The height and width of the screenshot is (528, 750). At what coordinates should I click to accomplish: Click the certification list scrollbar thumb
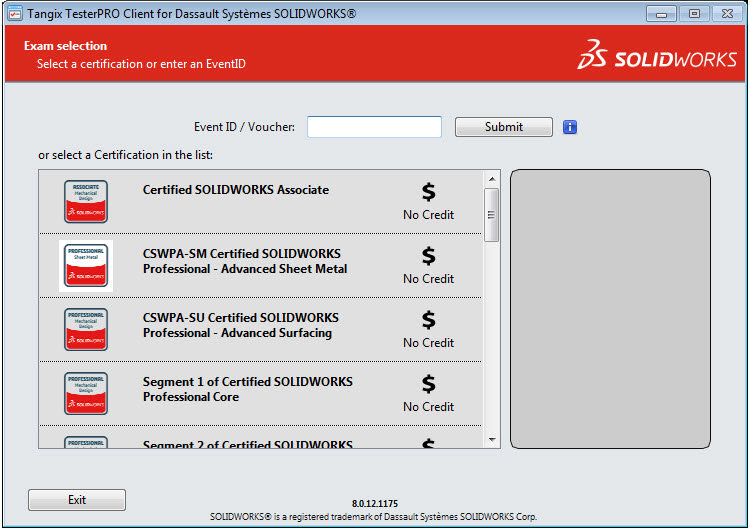(491, 215)
